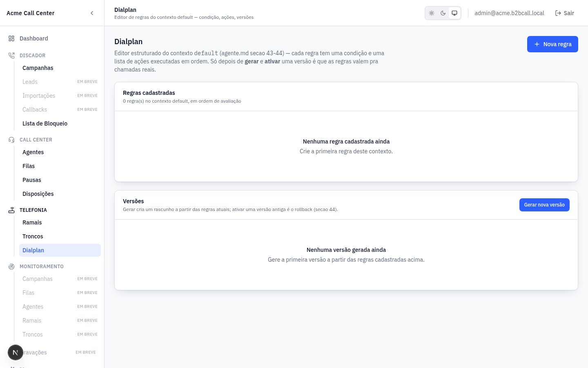Image resolution: width=588 pixels, height=368 pixels.
Task: Generate a new version with Gerar nova versão
Action: 544,205
